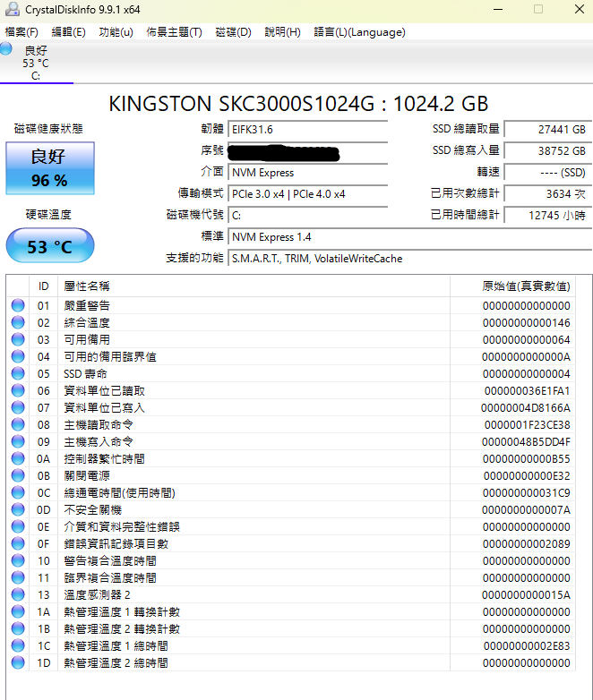Click the blue status orb beside 良好 C: drive
This screenshot has width=593, height=700.
click(5, 48)
